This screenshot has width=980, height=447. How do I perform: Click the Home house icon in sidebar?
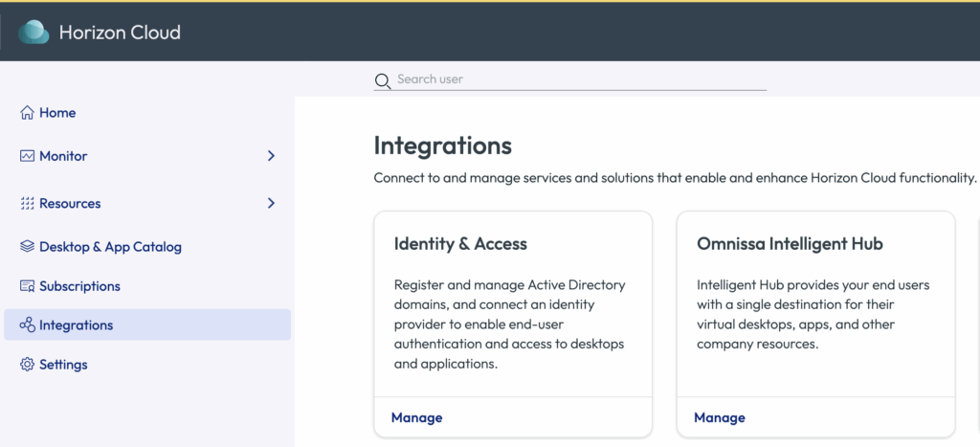pyautogui.click(x=27, y=113)
